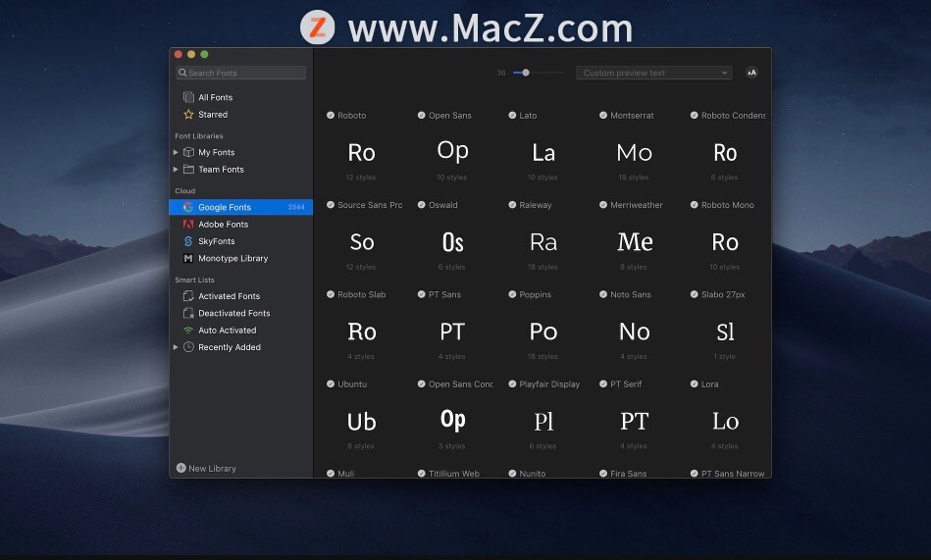Click the Monotype Library M icon
The image size is (931, 560).
[188, 258]
